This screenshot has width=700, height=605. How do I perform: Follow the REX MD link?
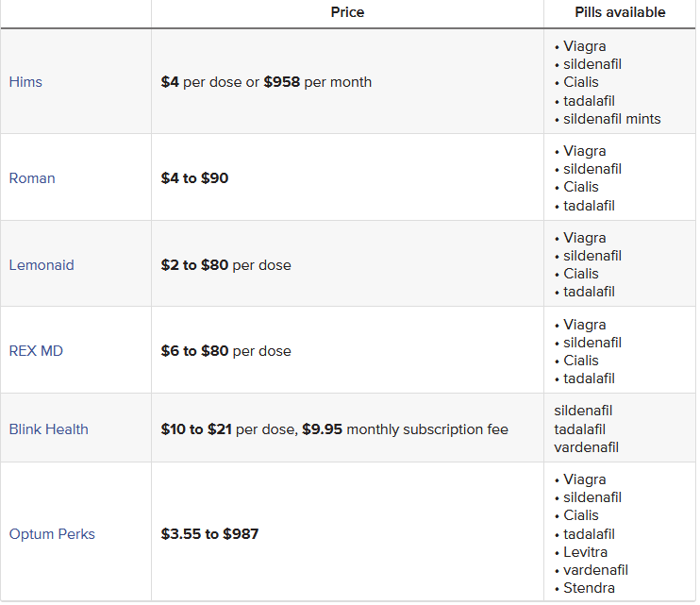coord(36,351)
